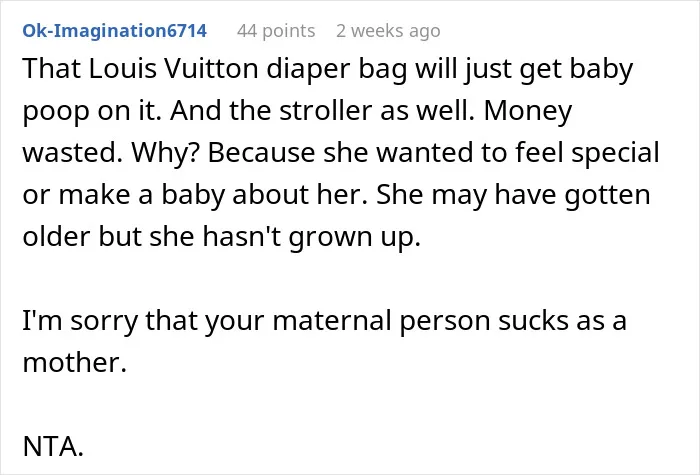Click the words I'm sorry
The height and width of the screenshot is (475, 700).
click(x=80, y=321)
